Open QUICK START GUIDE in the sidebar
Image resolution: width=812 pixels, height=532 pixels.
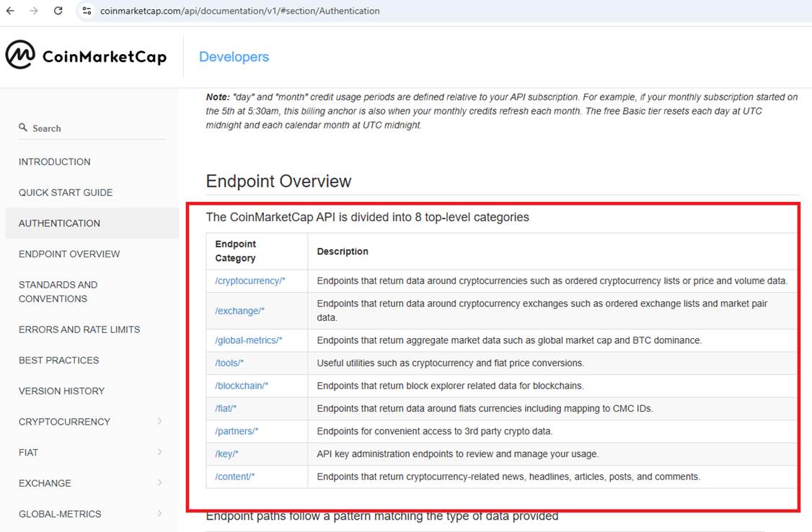tap(66, 192)
